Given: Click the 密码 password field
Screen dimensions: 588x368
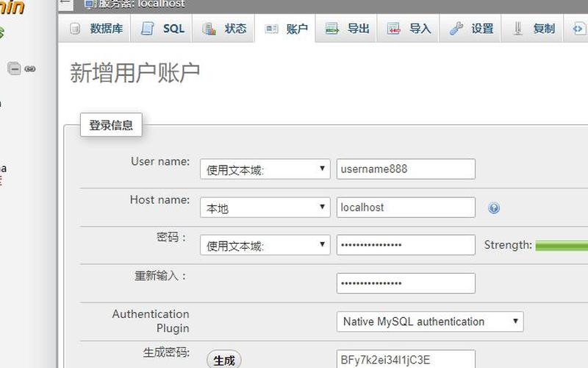Looking at the screenshot, I should (x=406, y=245).
